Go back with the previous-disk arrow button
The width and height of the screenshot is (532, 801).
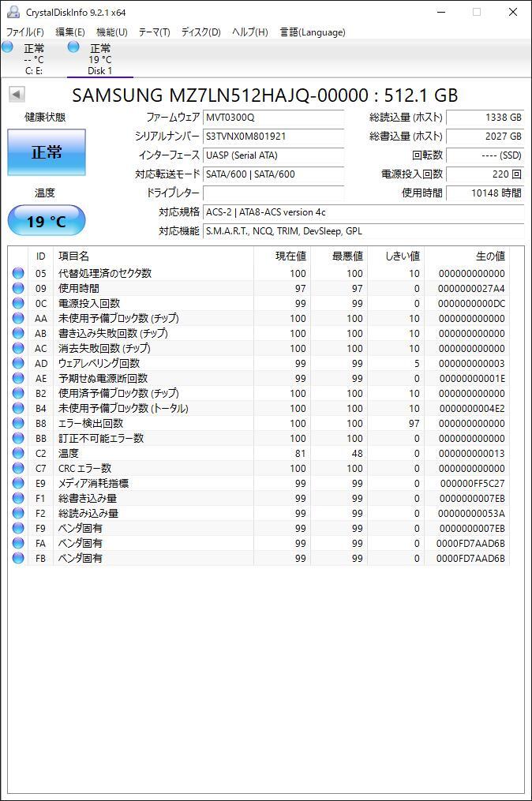point(17,94)
